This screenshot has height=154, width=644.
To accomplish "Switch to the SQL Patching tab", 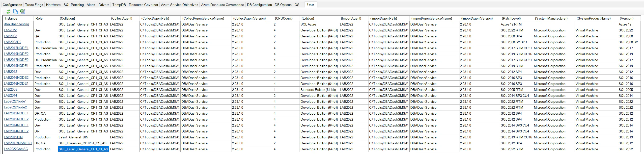I will coord(74,5).
